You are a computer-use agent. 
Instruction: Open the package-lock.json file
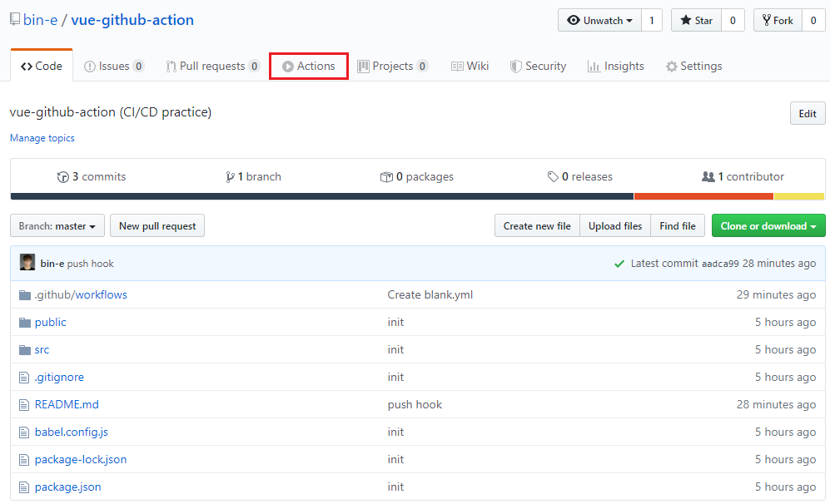coord(81,460)
